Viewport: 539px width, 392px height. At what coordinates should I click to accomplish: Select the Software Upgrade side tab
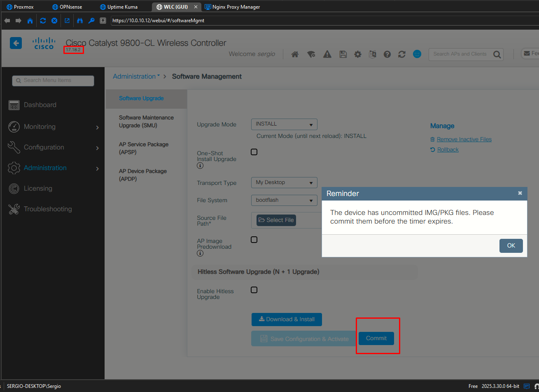147,98
